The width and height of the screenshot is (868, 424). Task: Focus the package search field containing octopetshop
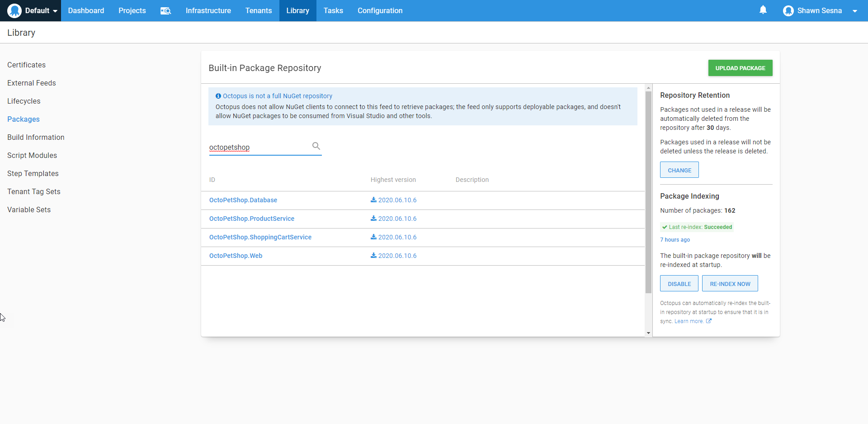click(258, 148)
